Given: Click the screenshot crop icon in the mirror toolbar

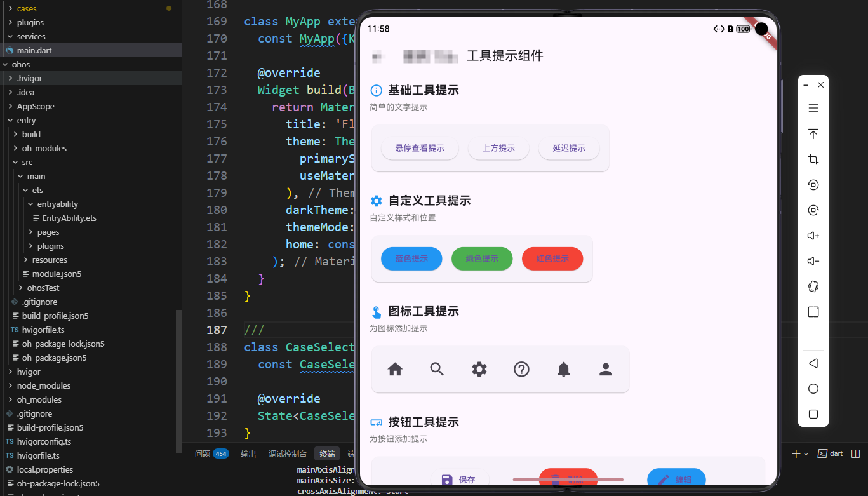Looking at the screenshot, I should tap(813, 159).
